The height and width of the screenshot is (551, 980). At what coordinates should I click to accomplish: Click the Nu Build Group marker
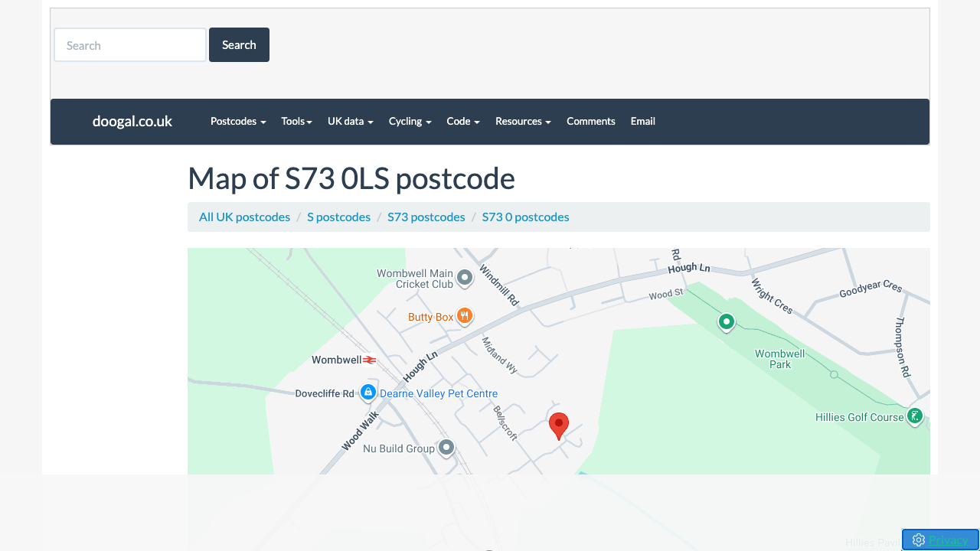446,448
